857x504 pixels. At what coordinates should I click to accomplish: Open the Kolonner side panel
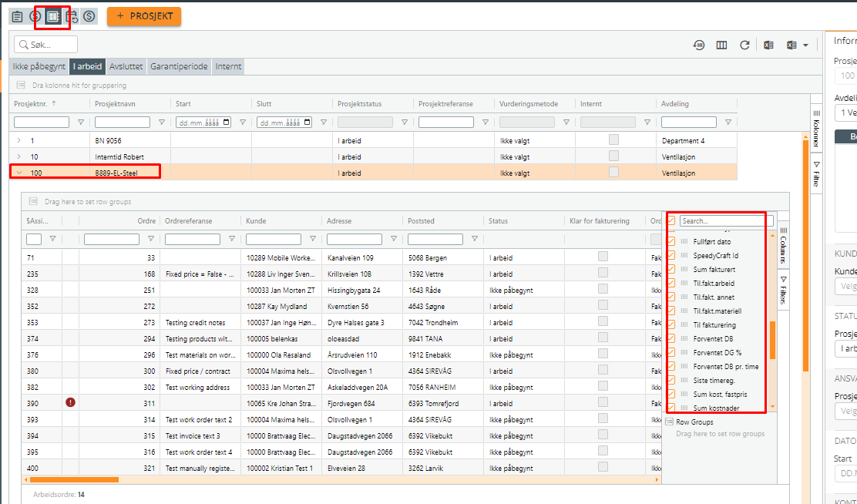coord(817,129)
